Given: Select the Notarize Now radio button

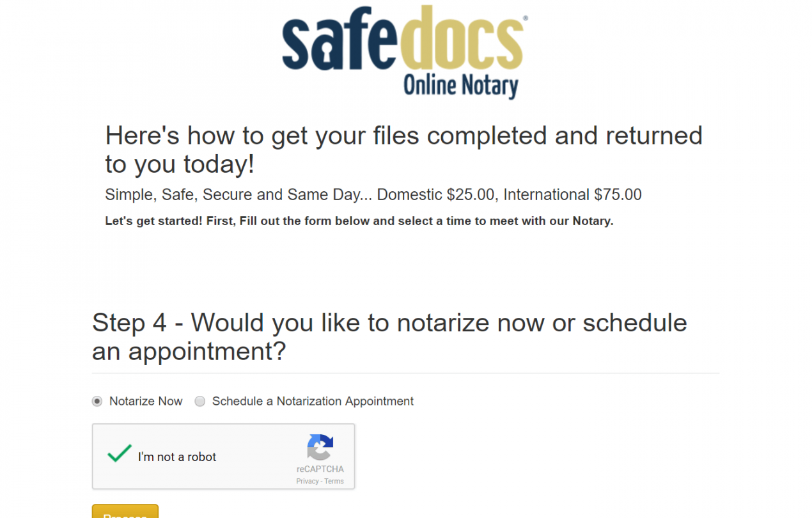Looking at the screenshot, I should 97,401.
